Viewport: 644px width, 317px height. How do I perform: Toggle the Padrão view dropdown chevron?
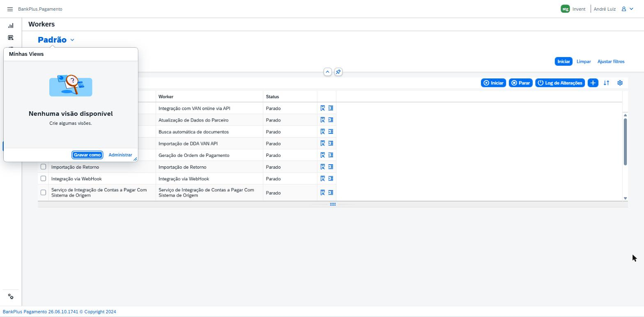point(72,40)
